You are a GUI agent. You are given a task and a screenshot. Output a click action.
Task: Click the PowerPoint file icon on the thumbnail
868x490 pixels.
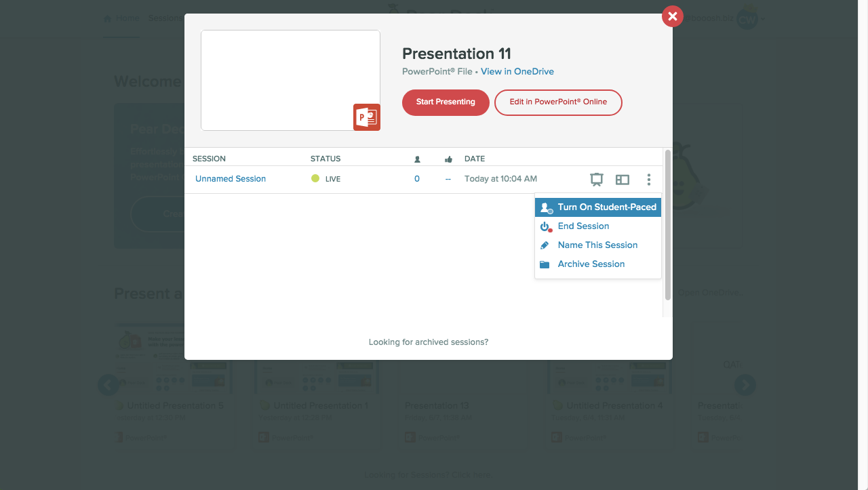point(367,117)
